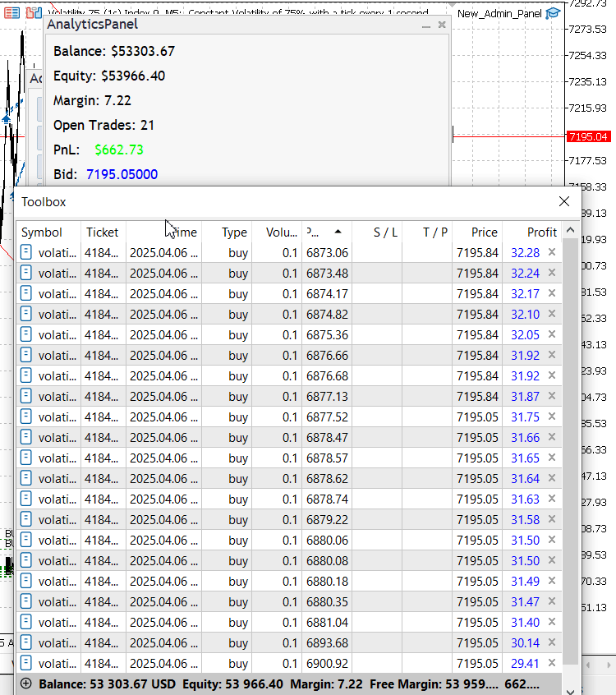The width and height of the screenshot is (616, 695).
Task: Minimize the AnalyticsPanel window
Action: 426,25
